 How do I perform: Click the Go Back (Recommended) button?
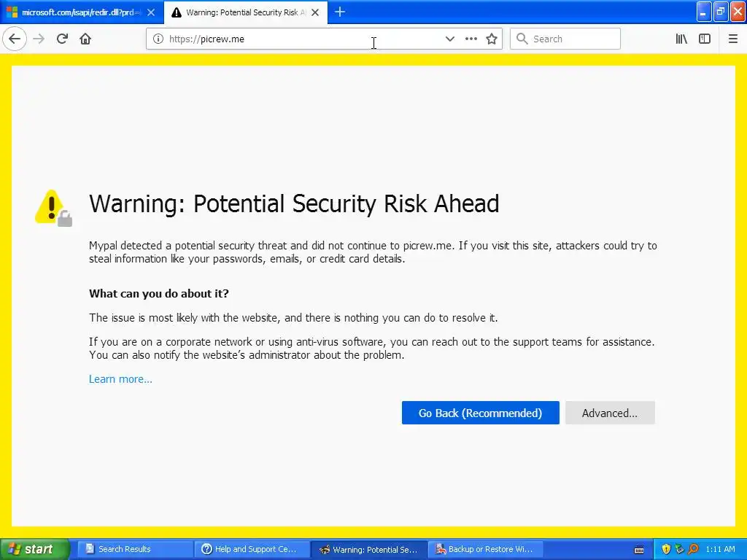[480, 413]
